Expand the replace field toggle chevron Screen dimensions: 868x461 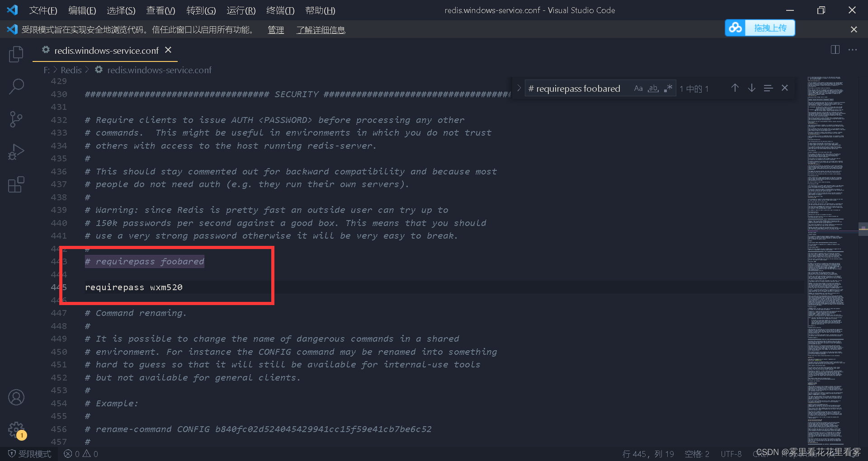coord(519,88)
